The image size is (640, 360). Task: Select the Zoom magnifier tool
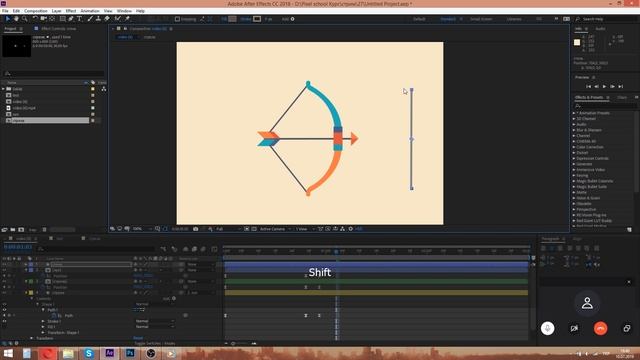(24, 19)
